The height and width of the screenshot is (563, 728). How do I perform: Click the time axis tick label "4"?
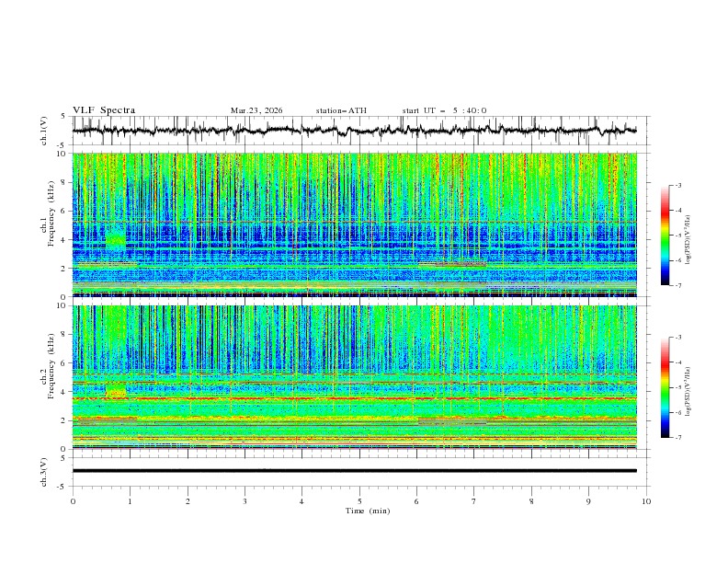tap(301, 501)
